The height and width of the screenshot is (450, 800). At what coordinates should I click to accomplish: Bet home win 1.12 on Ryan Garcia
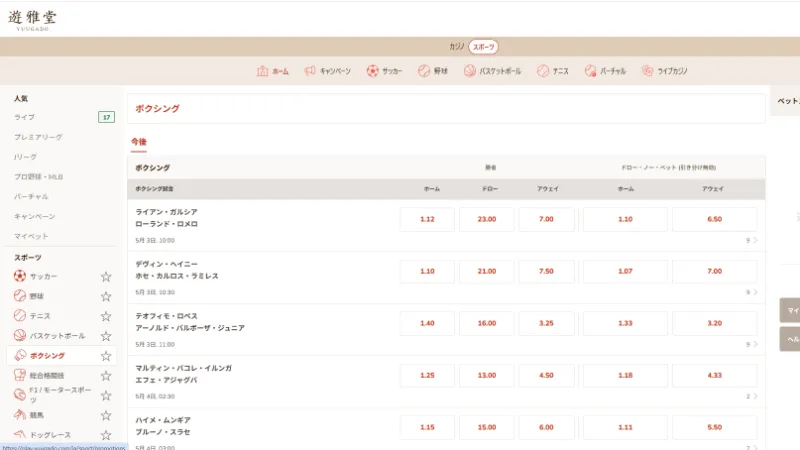pos(427,219)
